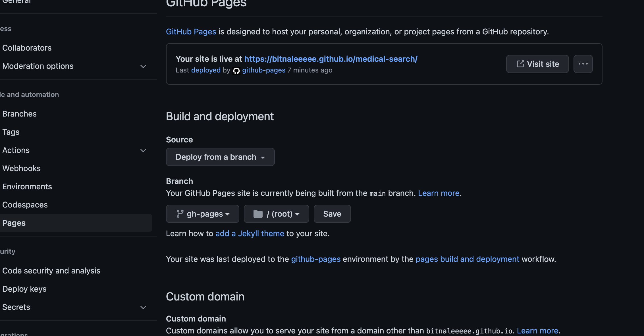Click the branch icon in gh-pages selector
The image size is (644, 336).
(x=180, y=214)
